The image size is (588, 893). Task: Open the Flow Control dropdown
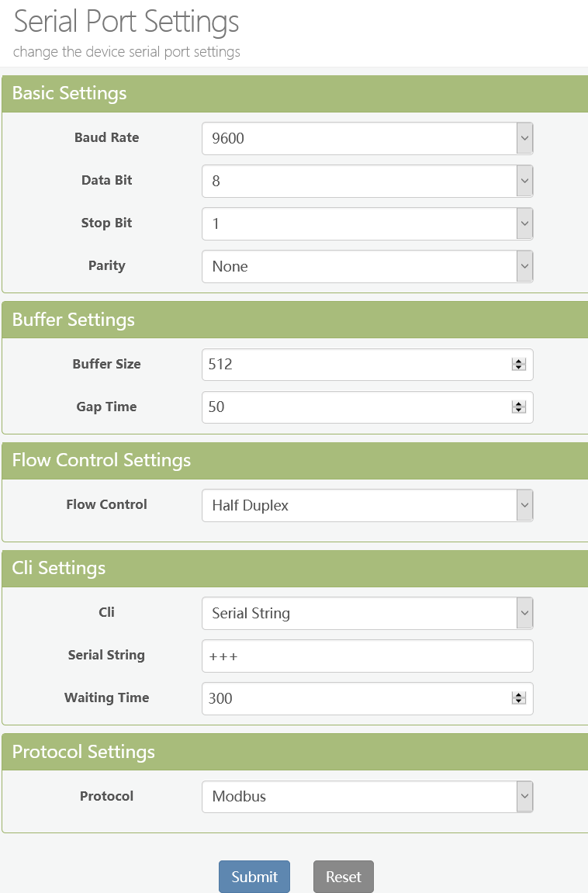click(x=367, y=506)
